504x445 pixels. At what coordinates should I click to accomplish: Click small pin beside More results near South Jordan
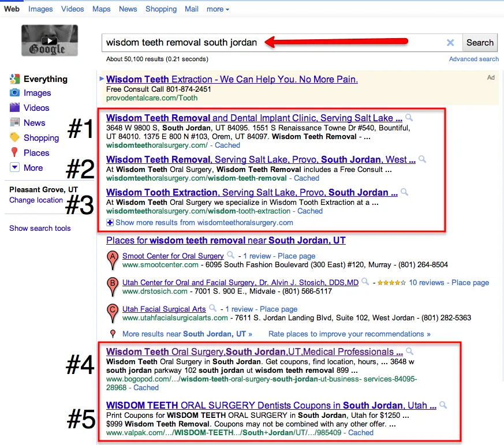[113, 334]
